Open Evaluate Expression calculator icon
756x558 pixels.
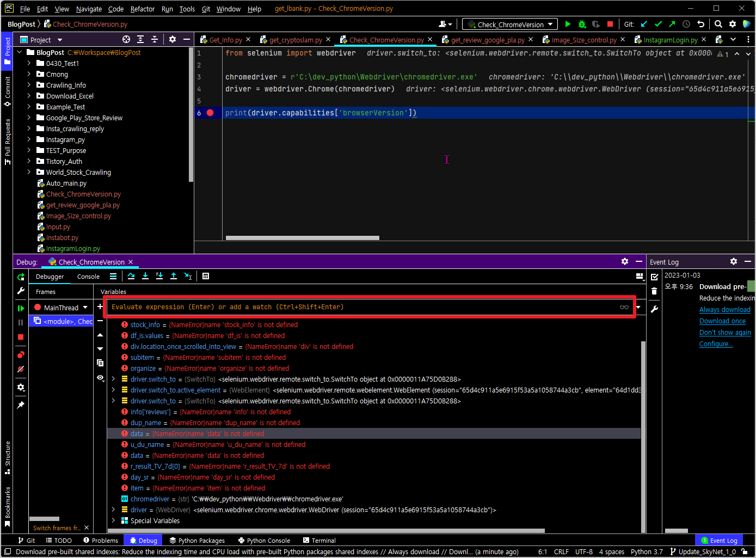[206, 276]
